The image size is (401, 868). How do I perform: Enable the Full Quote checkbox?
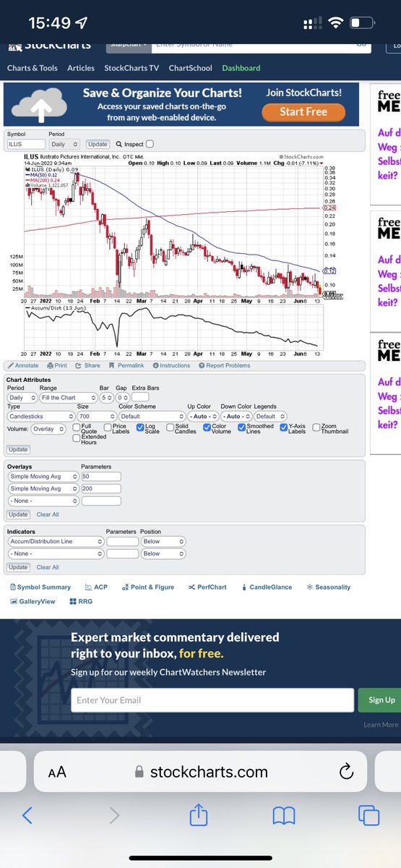click(x=77, y=427)
